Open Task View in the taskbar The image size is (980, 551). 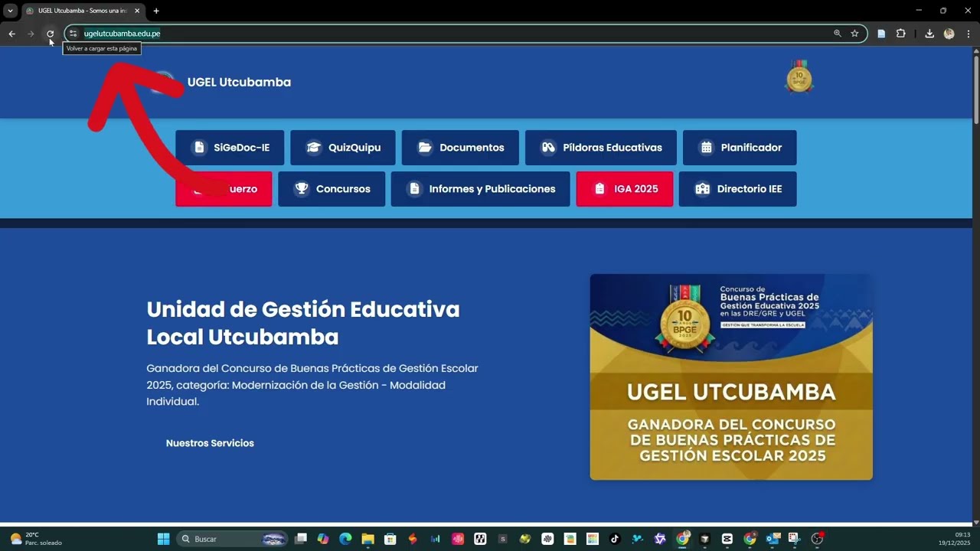point(301,539)
